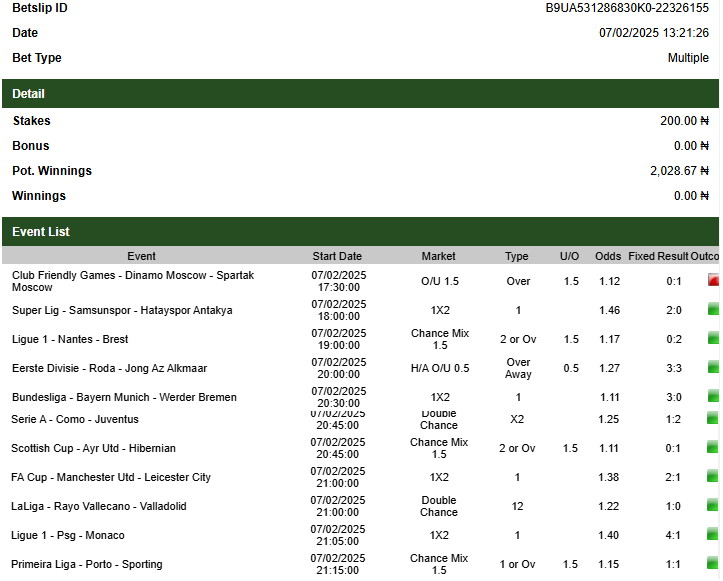The width and height of the screenshot is (723, 581).
Task: Click event Ligue 1 - Psg - Monaco
Action: coord(68,535)
